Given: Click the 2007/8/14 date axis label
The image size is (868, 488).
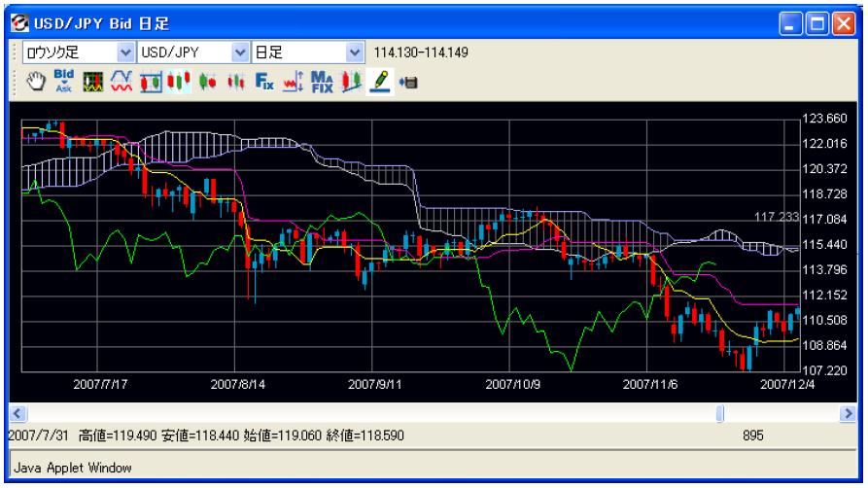Looking at the screenshot, I should point(237,384).
